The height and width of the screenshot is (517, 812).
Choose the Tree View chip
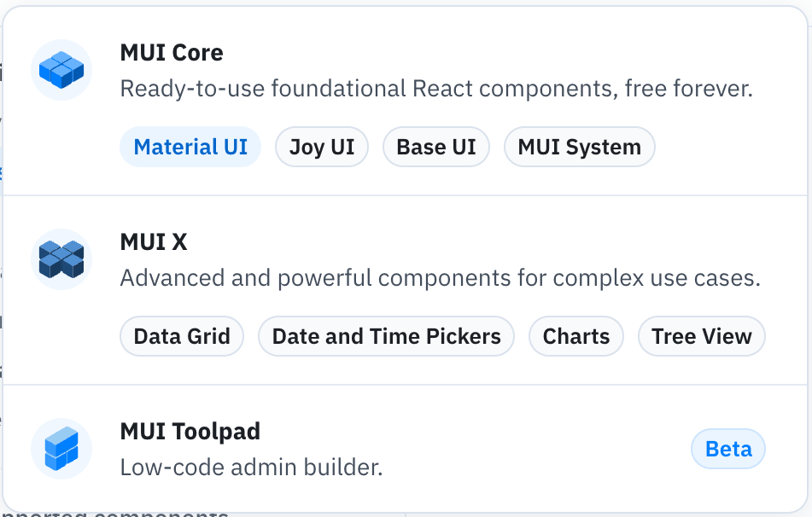pos(702,336)
